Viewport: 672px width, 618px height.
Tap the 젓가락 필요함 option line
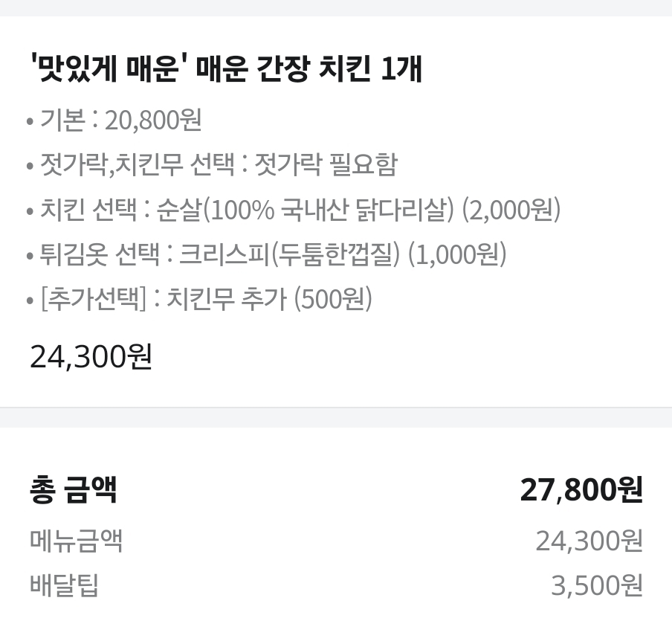(212, 164)
